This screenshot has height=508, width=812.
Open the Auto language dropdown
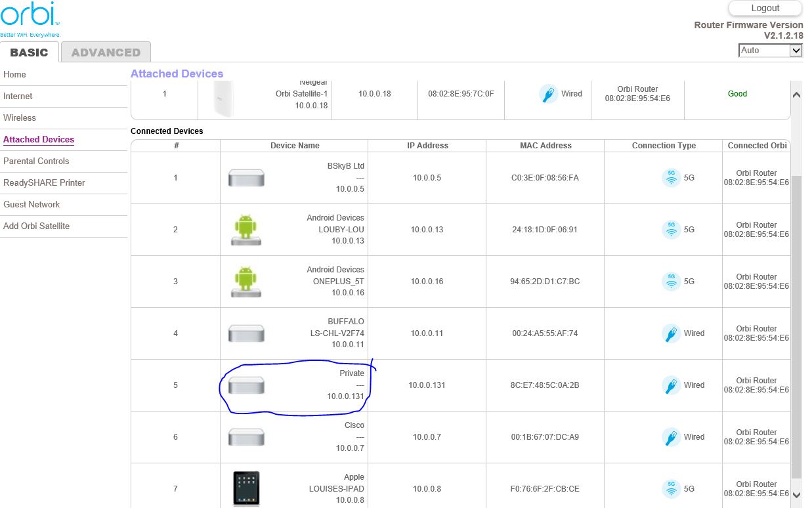click(771, 51)
